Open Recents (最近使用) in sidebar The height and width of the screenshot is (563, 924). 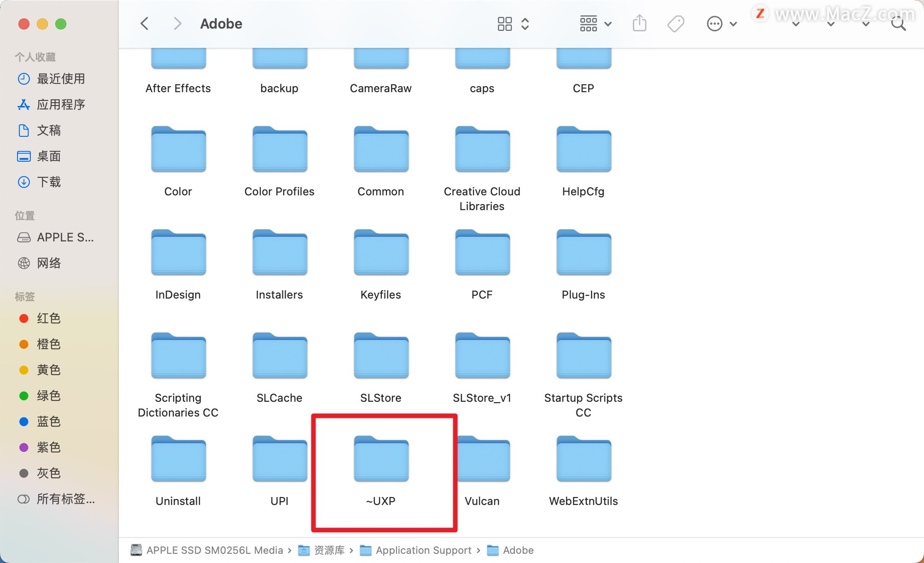coord(51,78)
